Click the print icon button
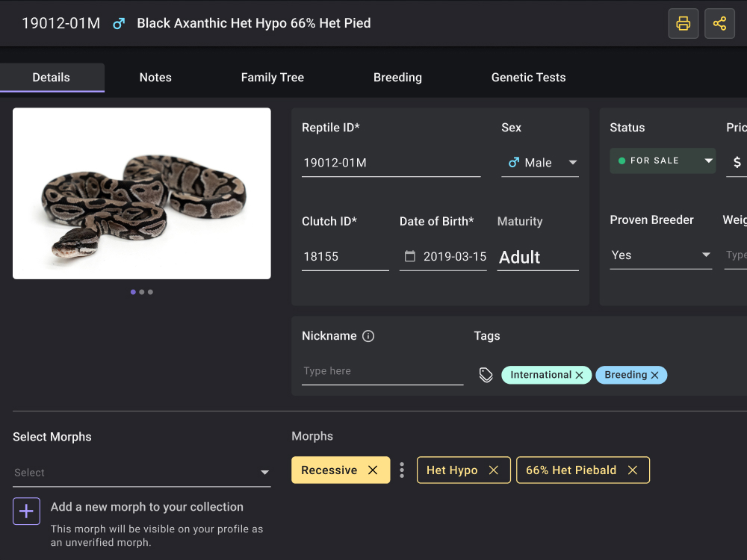 (683, 24)
